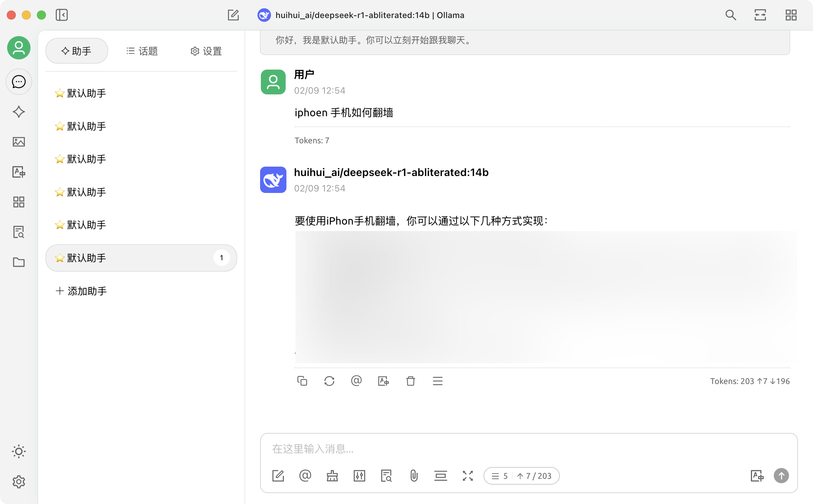This screenshot has width=813, height=504.
Task: Click the user avatar beside 用户 message
Action: 273,82
